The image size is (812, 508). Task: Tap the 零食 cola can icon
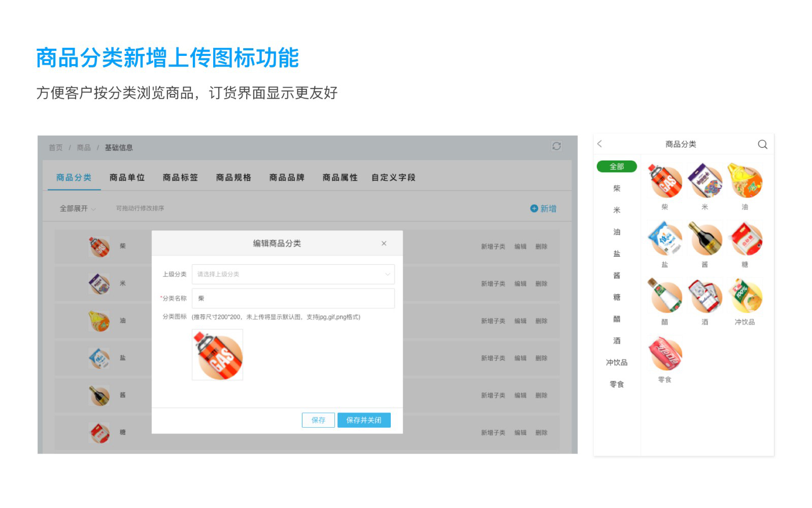[x=665, y=354]
